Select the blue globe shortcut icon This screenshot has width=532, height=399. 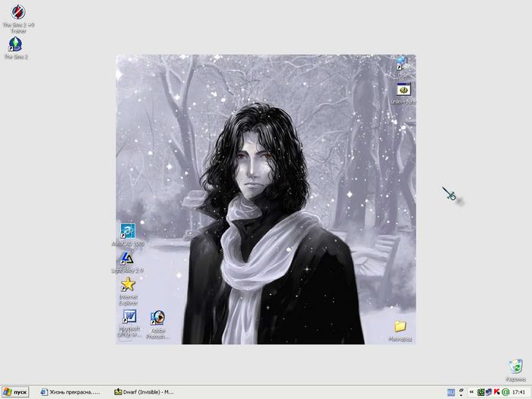pyautogui.click(x=402, y=62)
